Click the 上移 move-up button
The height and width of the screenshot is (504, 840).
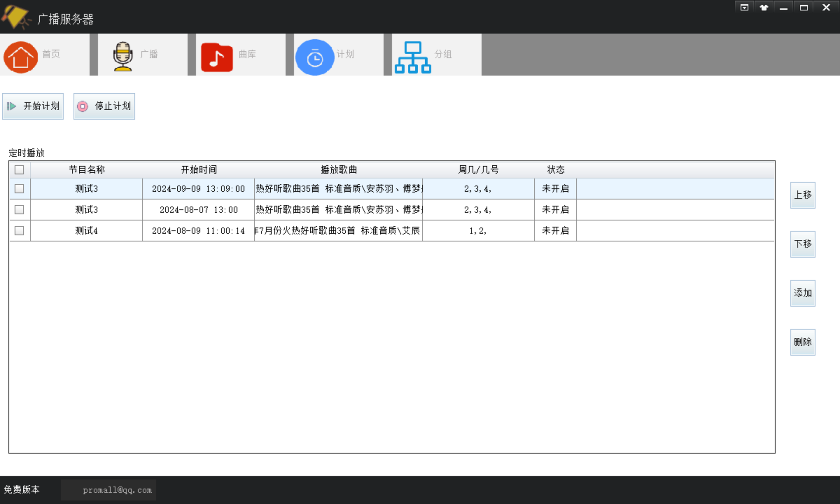coord(802,195)
